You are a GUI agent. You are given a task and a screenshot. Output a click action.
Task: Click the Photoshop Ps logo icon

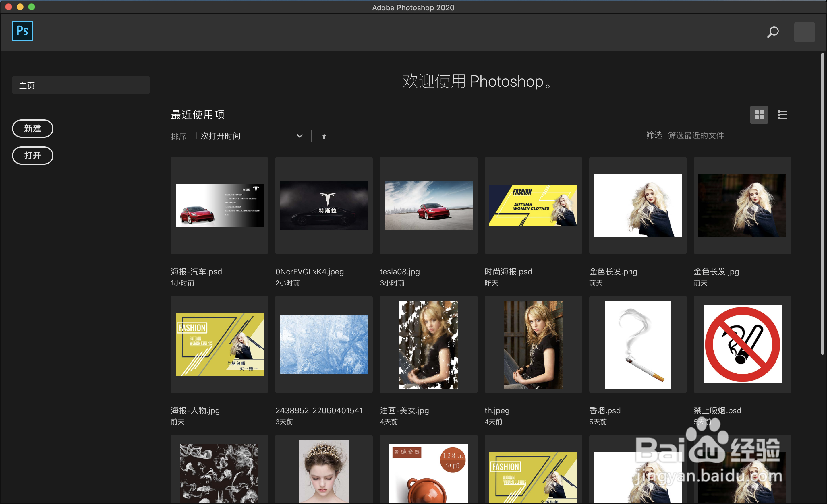22,31
